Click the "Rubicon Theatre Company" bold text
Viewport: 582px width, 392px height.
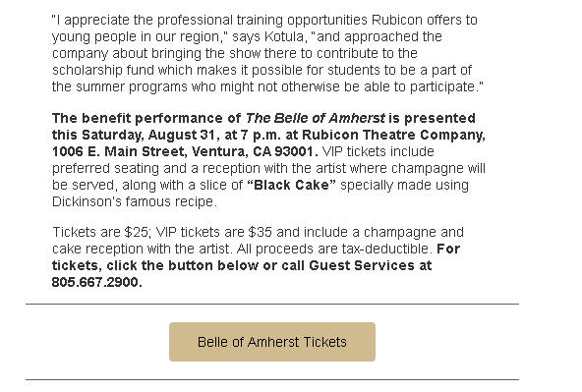[393, 135]
